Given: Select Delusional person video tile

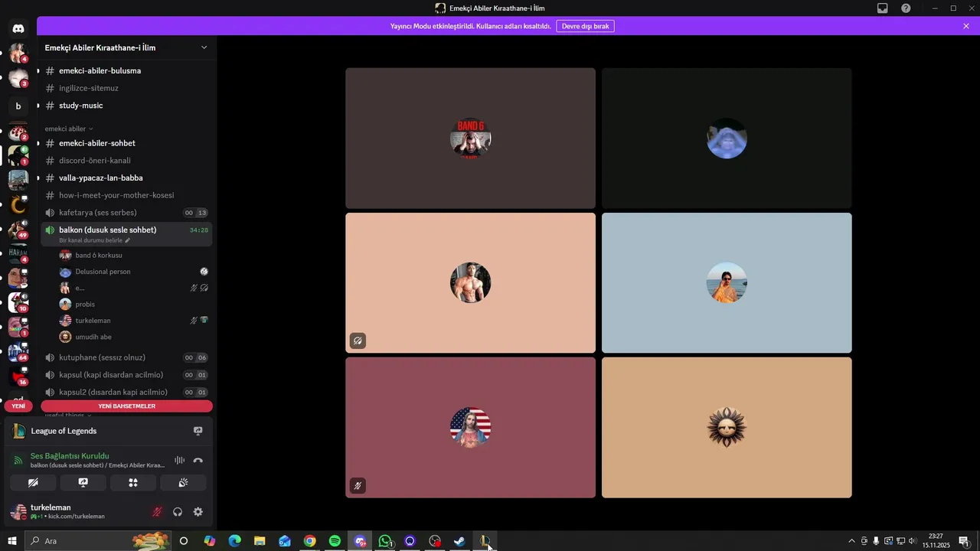Looking at the screenshot, I should 727,138.
